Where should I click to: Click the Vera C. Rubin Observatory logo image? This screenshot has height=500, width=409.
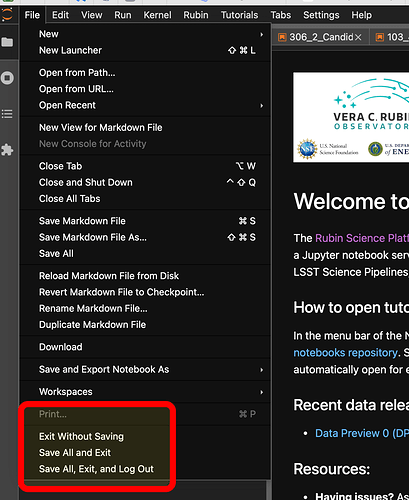(351, 117)
